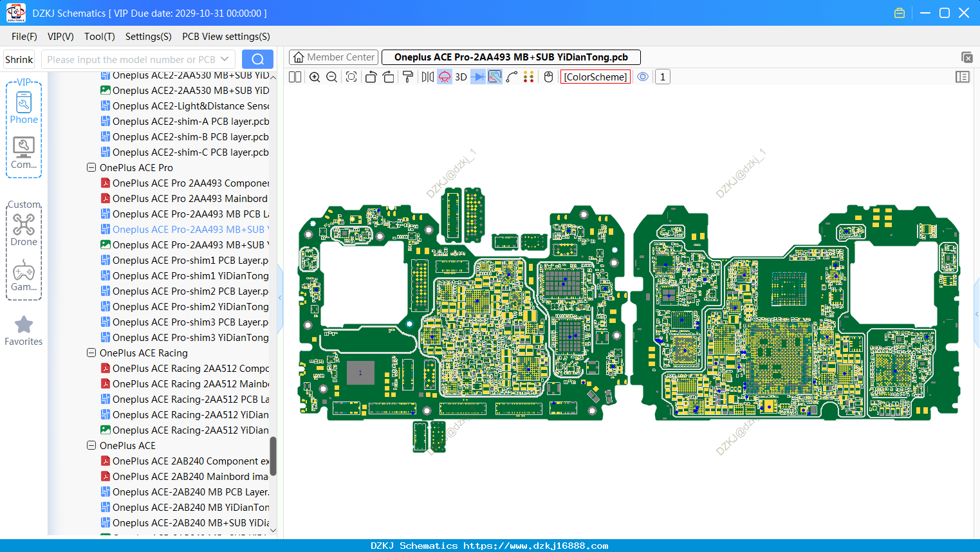
Task: Toggle the bitmap overlay tool
Action: (495, 77)
